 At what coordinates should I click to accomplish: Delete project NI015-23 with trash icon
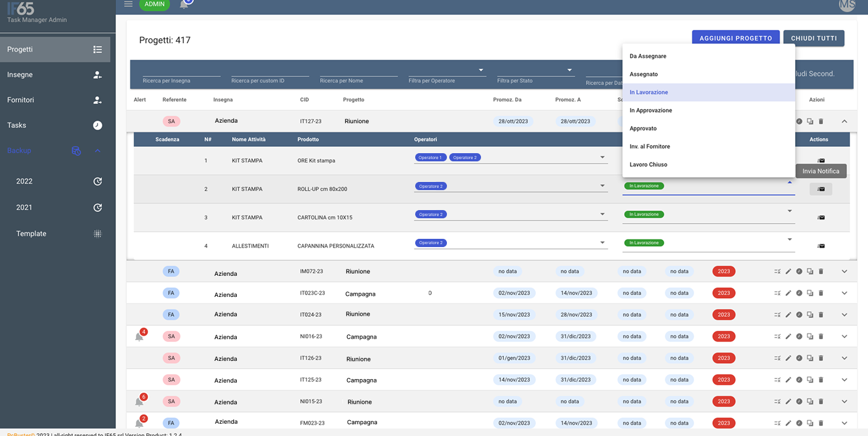[821, 401]
